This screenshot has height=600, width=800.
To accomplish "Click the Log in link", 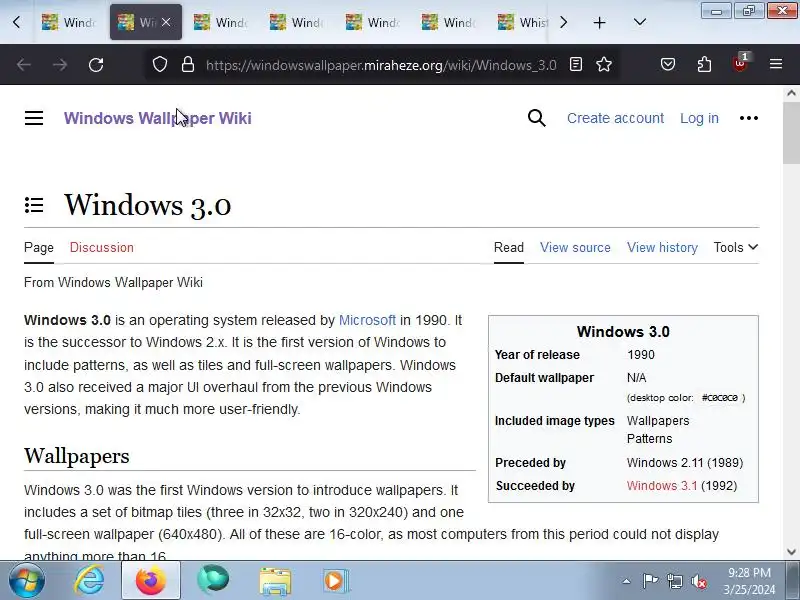I will [699, 118].
